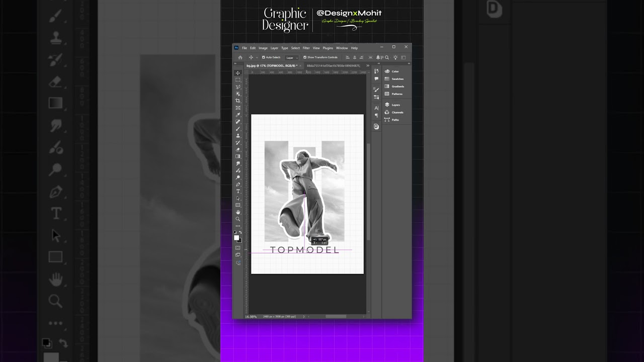The height and width of the screenshot is (362, 644).
Task: Open the Layer menu
Action: (274, 48)
